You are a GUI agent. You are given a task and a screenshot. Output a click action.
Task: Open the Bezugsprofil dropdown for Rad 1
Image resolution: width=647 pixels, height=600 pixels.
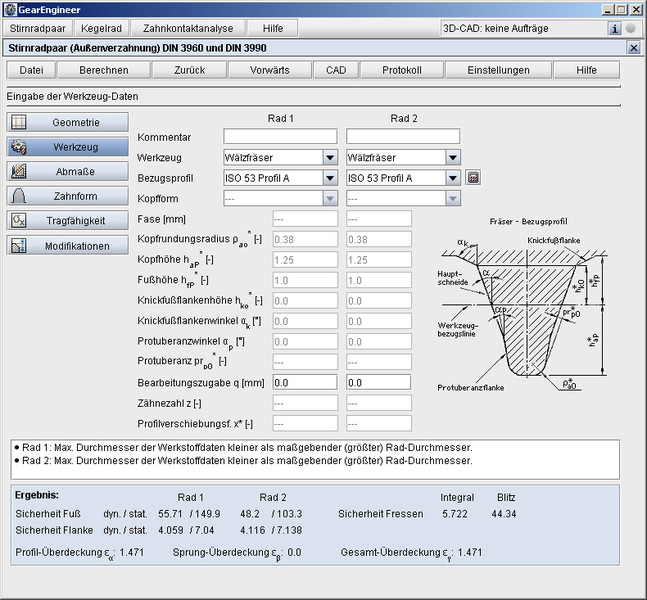click(x=330, y=178)
